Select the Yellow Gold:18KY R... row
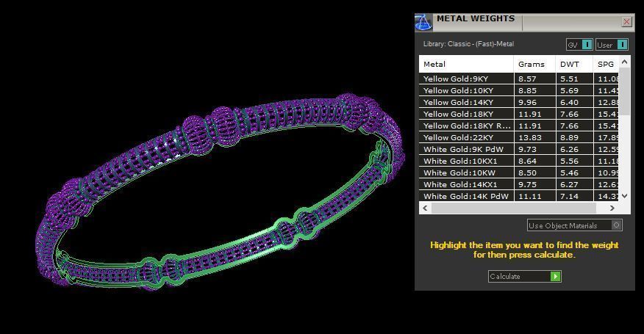This screenshot has width=644, height=334. [x=519, y=126]
